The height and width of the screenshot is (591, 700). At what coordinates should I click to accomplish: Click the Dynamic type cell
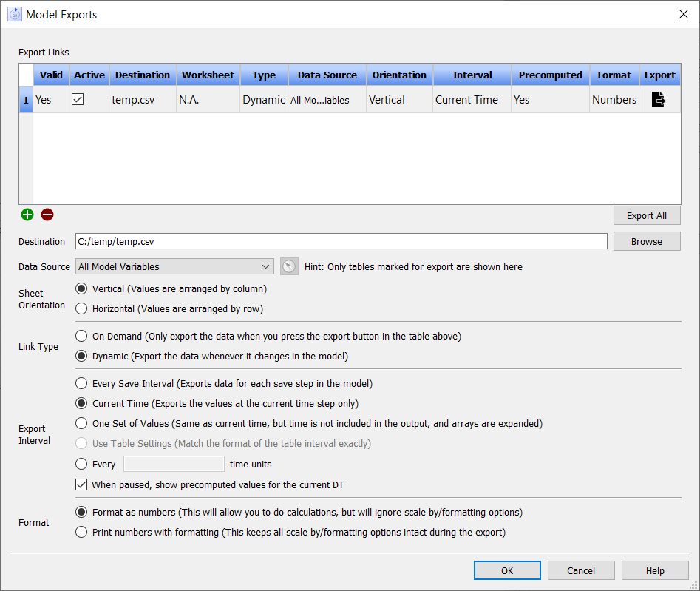point(265,100)
